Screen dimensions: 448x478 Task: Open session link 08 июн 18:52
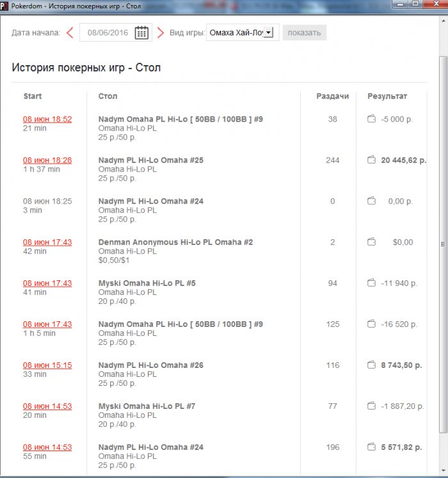click(47, 119)
